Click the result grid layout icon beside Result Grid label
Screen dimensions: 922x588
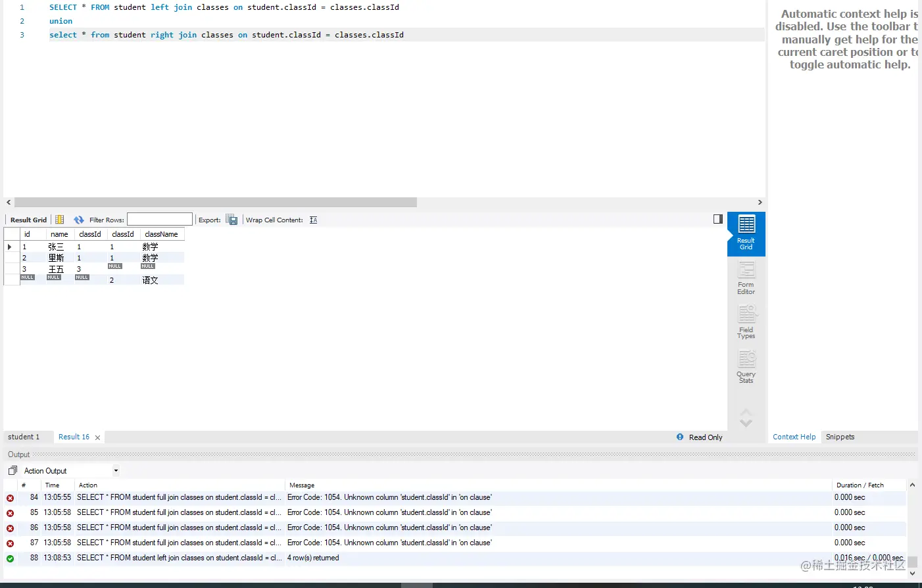(x=60, y=220)
